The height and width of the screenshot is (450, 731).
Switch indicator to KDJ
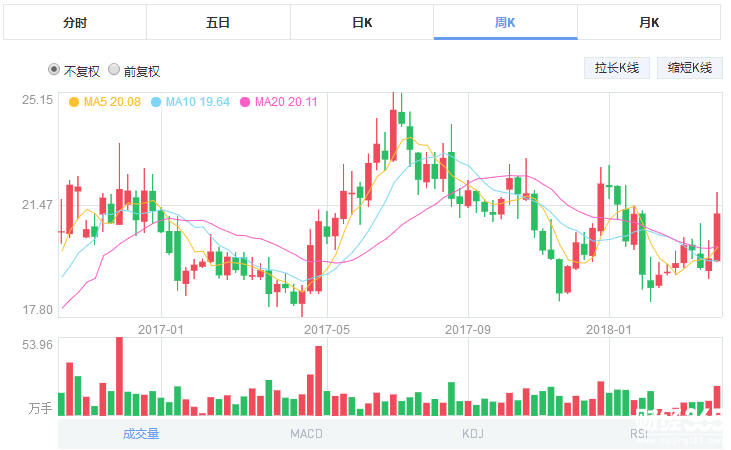[x=473, y=433]
